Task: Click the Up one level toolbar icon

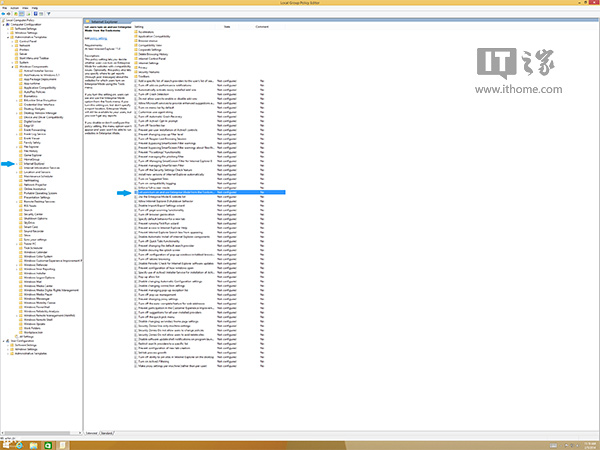Action: [x=16, y=13]
